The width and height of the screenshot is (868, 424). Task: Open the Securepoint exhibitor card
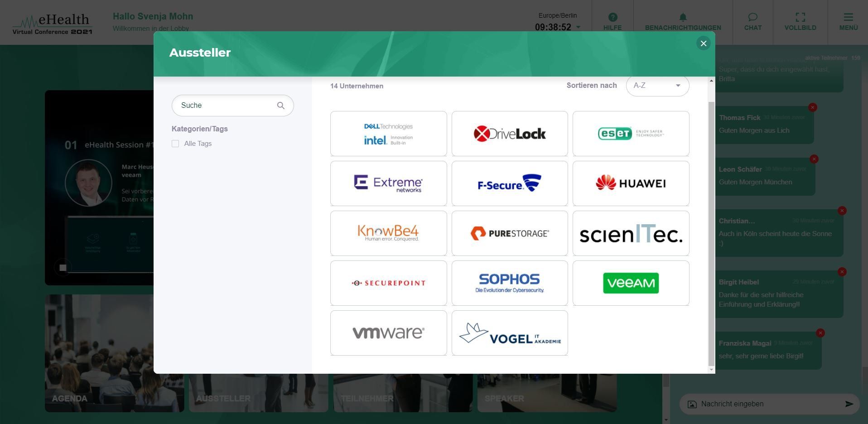(388, 283)
